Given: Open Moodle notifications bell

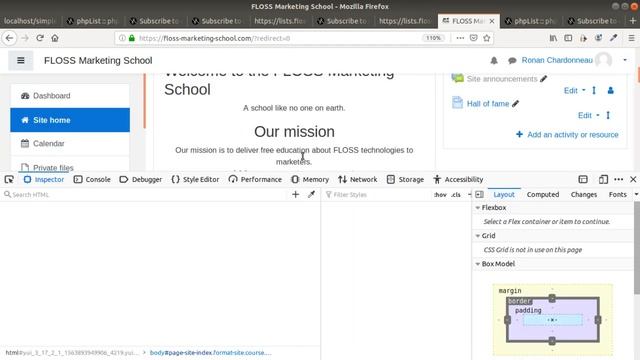Looking at the screenshot, I should [494, 60].
